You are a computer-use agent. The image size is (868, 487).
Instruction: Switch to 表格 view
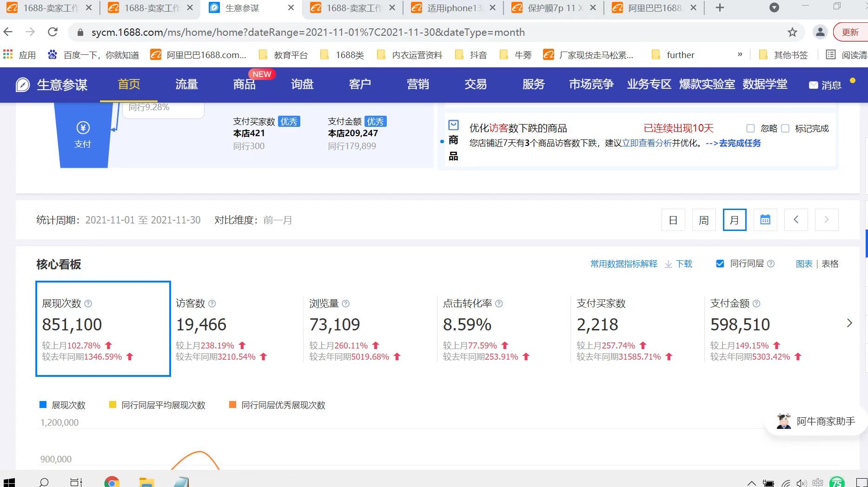coord(830,264)
